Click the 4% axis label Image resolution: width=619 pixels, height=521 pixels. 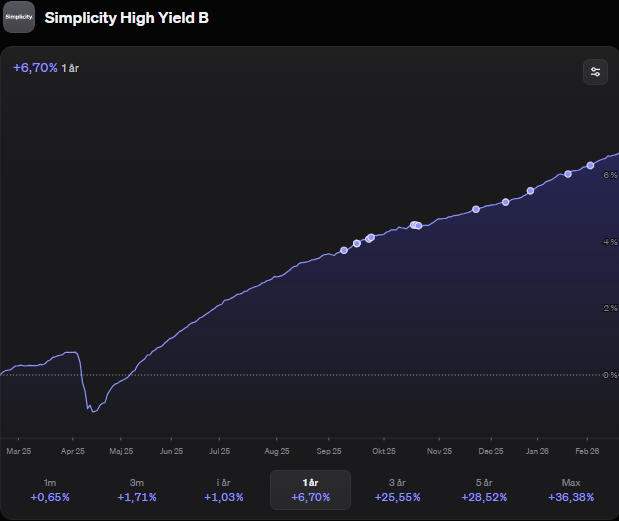(610, 242)
